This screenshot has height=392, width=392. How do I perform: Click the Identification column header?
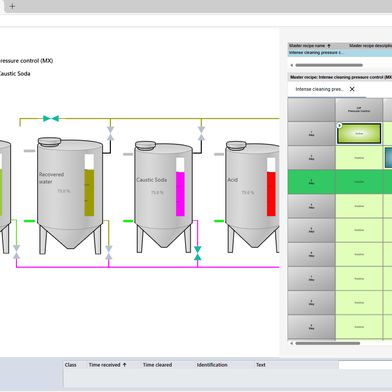click(212, 365)
